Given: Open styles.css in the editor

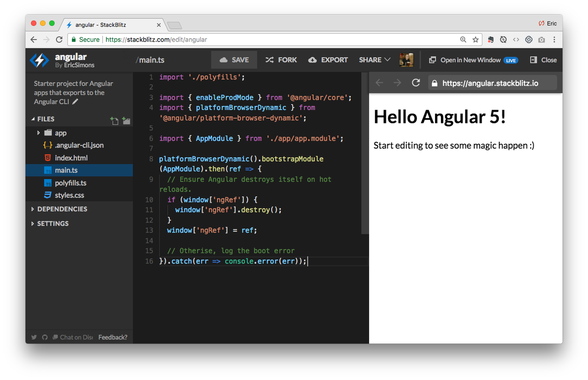Looking at the screenshot, I should (x=79, y=195).
